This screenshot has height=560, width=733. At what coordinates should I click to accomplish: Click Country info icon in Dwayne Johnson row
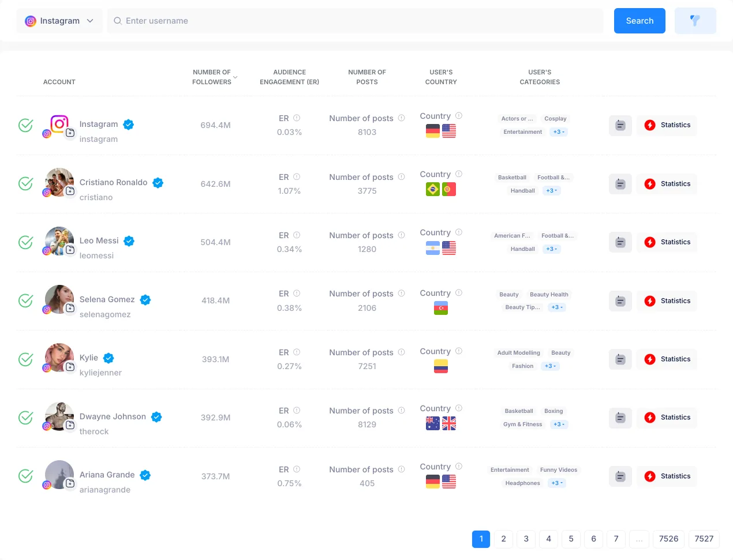point(459,408)
